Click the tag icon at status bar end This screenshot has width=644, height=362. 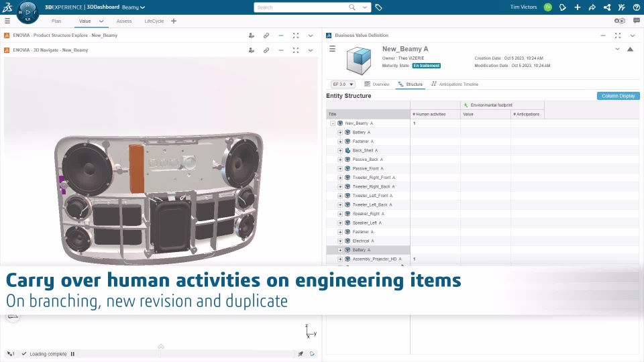312,354
